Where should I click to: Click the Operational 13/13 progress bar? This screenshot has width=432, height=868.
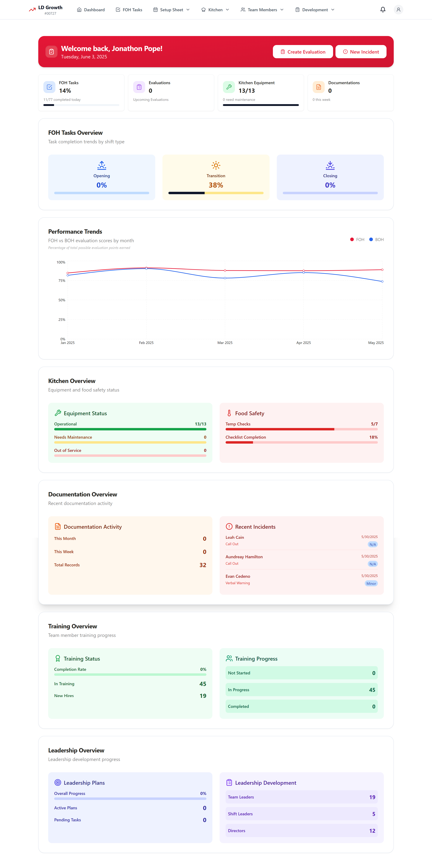[130, 429]
